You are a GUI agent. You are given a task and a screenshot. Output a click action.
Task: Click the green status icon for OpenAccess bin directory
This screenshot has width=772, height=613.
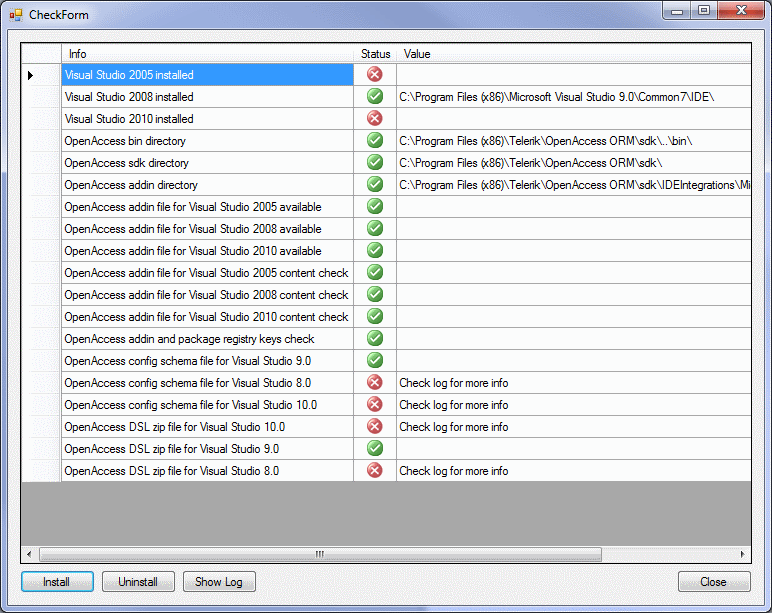click(375, 140)
